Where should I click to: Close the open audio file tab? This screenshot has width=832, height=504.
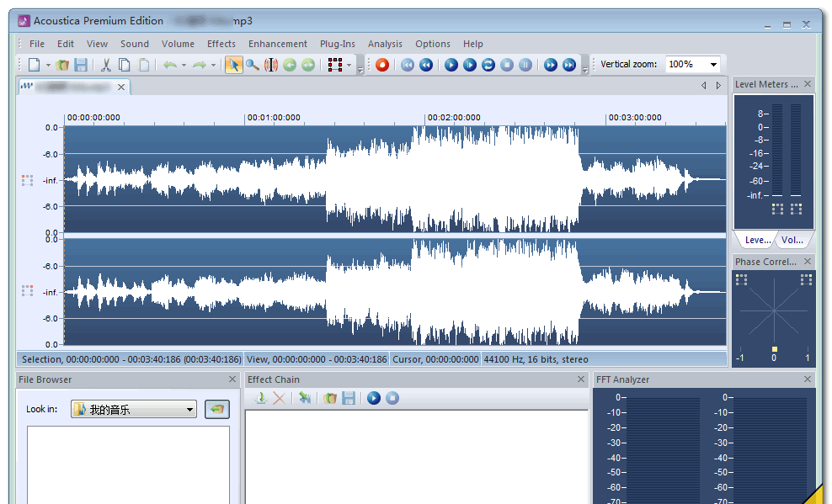(x=121, y=87)
